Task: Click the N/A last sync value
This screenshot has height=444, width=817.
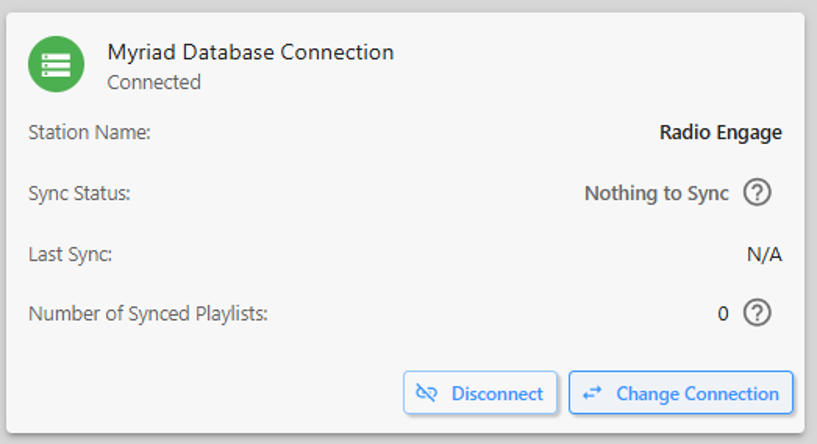Action: coord(764,254)
